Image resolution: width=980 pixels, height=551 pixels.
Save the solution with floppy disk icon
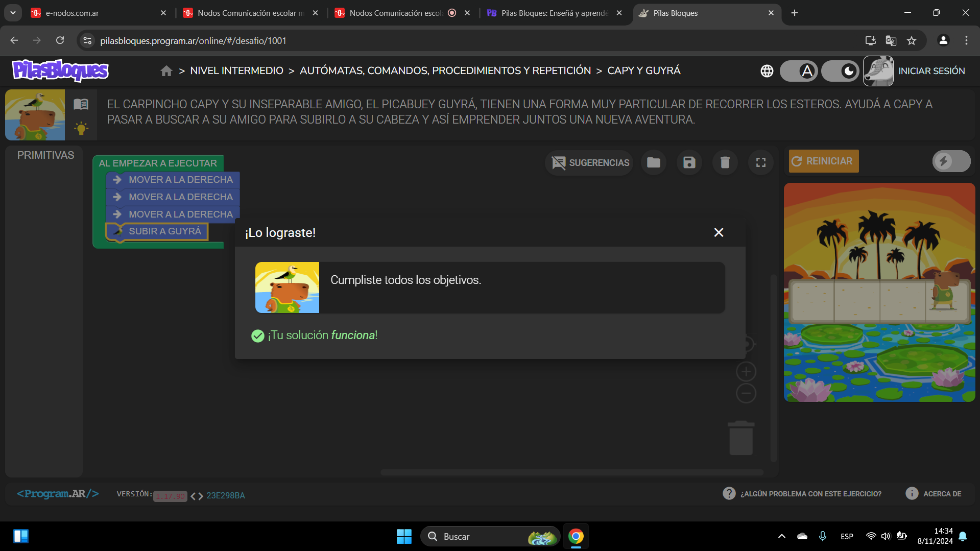689,162
